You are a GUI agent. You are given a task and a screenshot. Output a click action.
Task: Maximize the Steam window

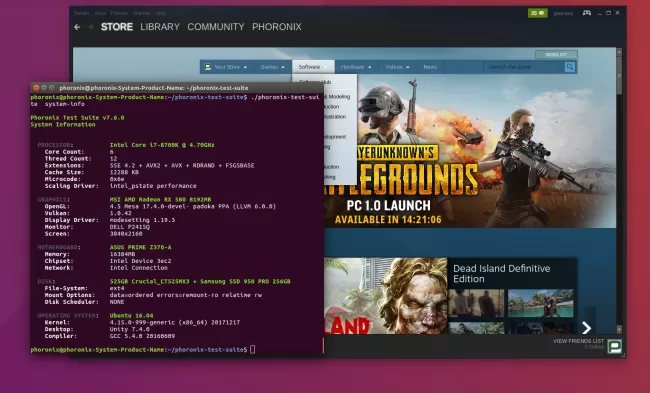point(609,13)
